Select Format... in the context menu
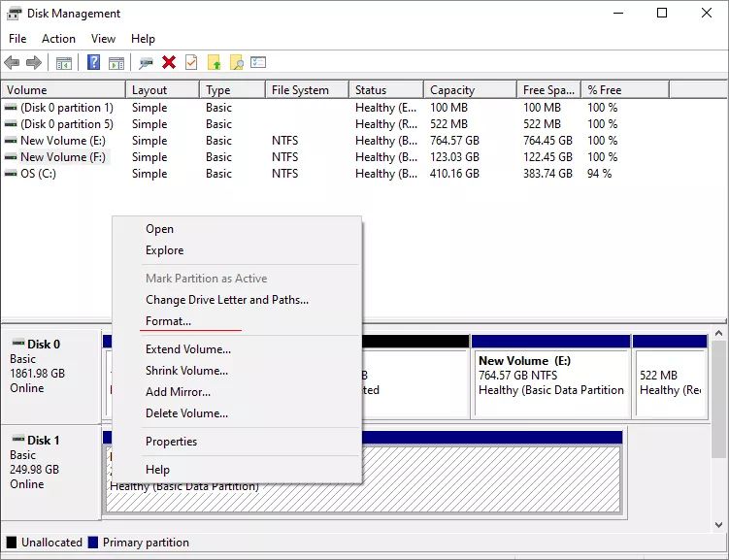 [237, 321]
